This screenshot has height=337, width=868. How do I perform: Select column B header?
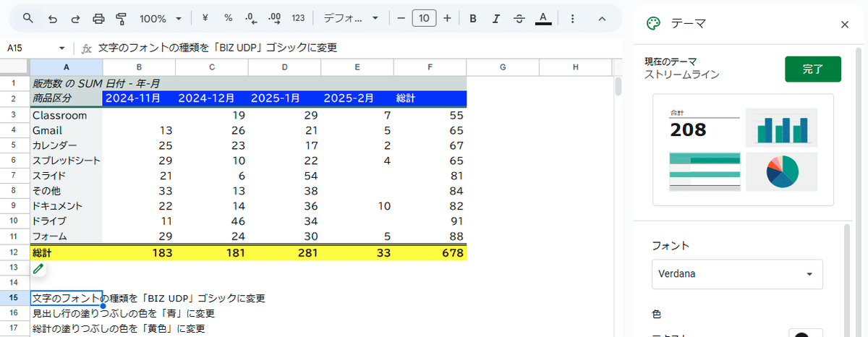139,67
